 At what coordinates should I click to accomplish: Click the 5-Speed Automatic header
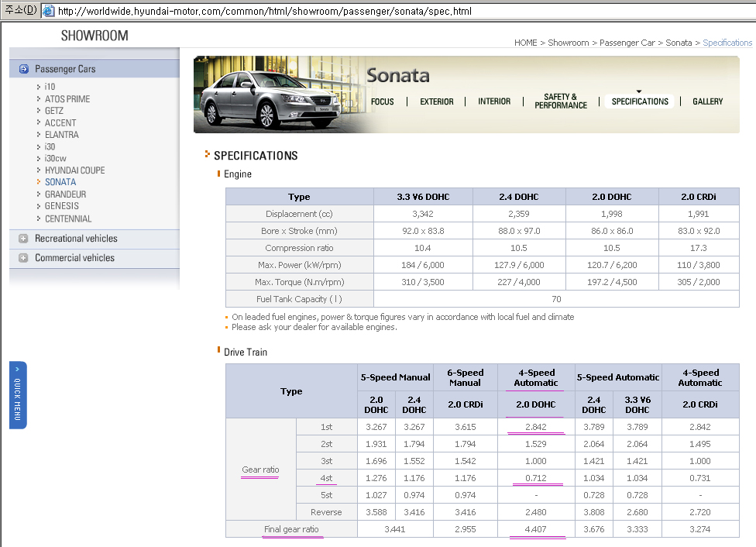[x=618, y=377]
